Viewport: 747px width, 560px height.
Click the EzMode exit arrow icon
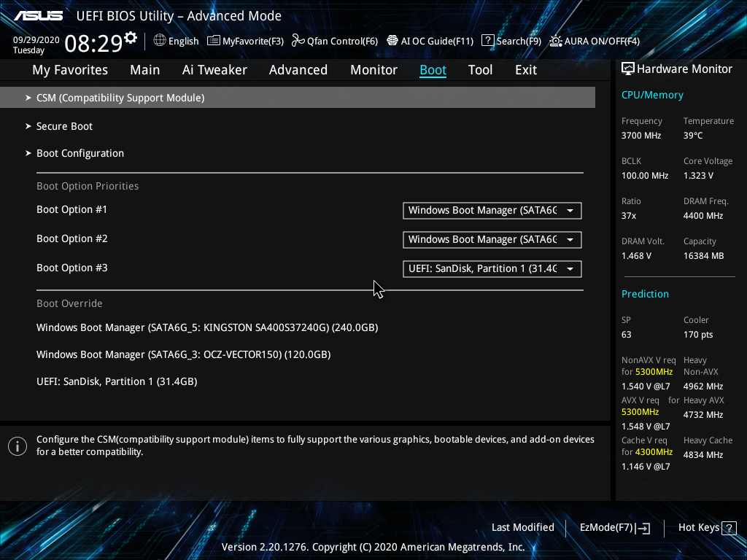click(643, 528)
